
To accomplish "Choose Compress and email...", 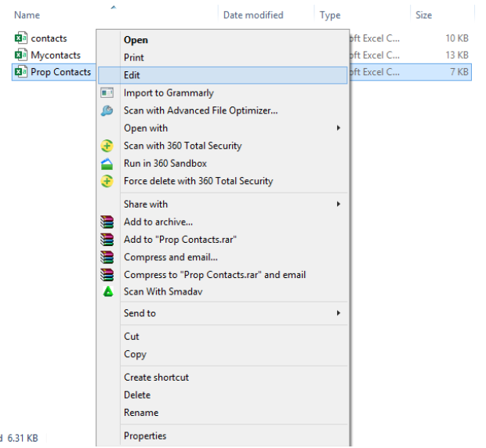I will click(223, 257).
